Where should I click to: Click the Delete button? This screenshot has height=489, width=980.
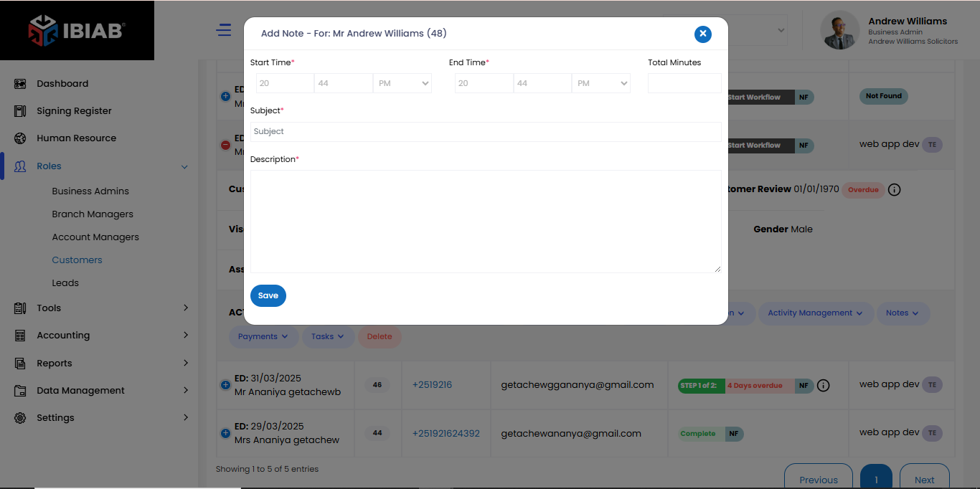coord(380,337)
